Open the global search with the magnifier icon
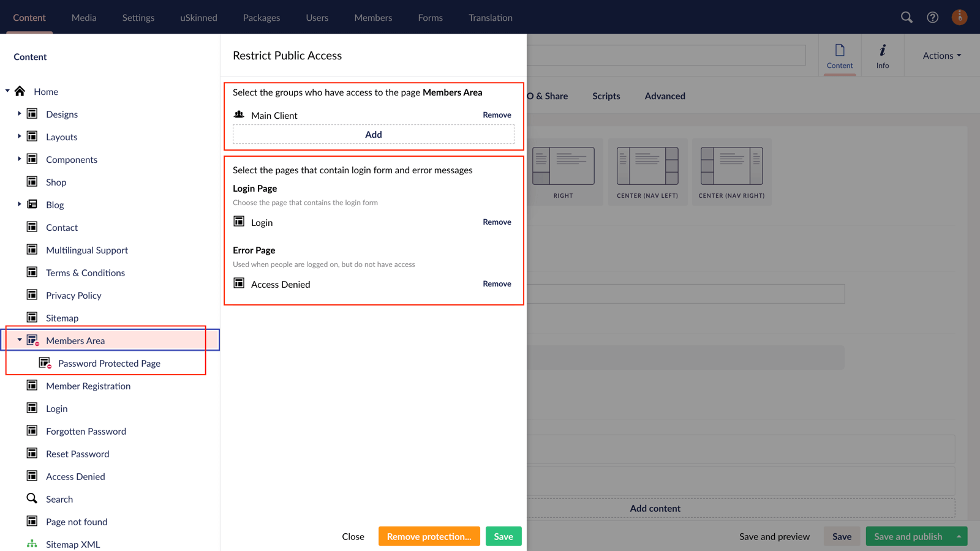This screenshot has height=551, width=980. click(907, 17)
